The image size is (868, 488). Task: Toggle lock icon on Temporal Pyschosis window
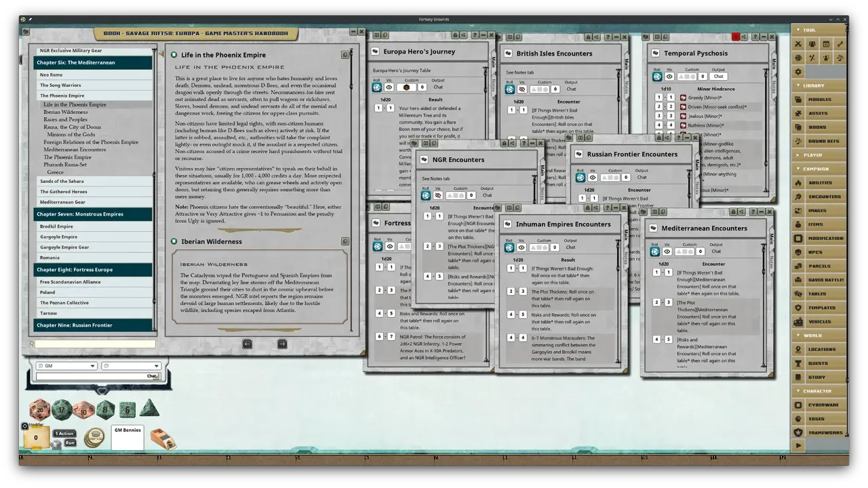[736, 37]
